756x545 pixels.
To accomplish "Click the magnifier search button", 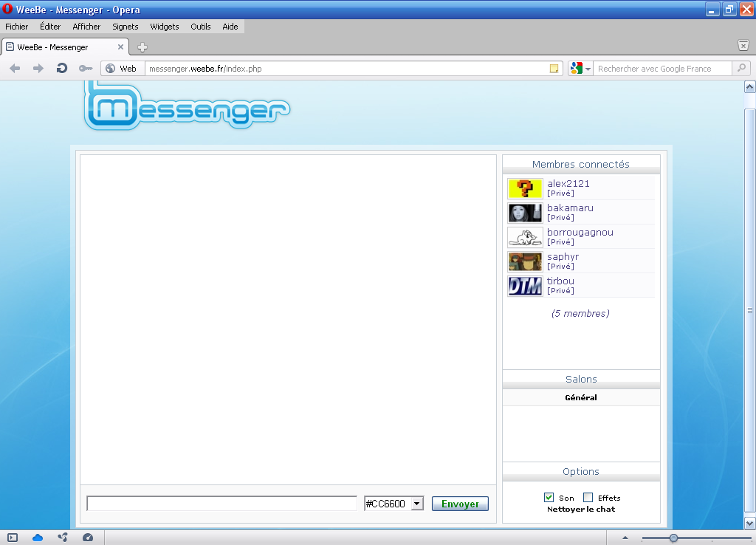I will coord(741,69).
